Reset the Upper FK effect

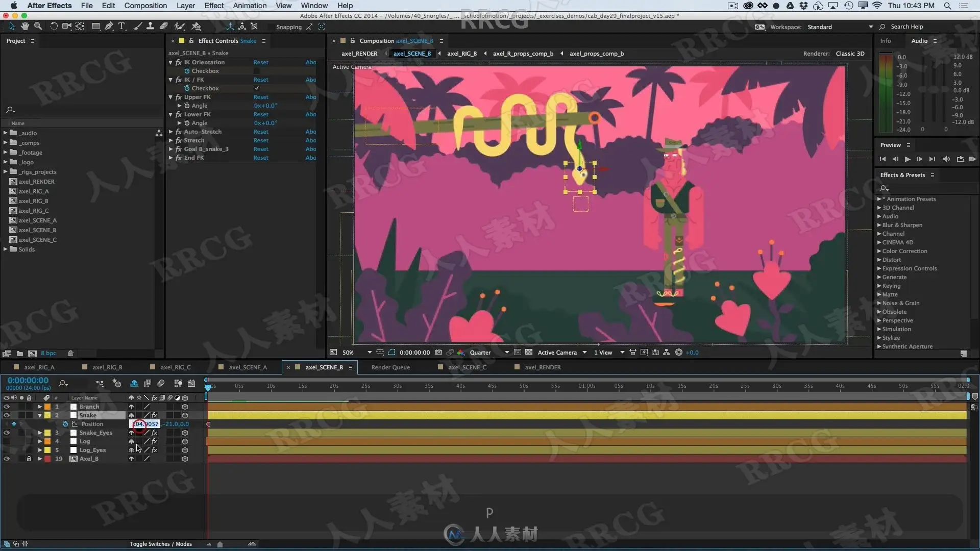(x=261, y=97)
